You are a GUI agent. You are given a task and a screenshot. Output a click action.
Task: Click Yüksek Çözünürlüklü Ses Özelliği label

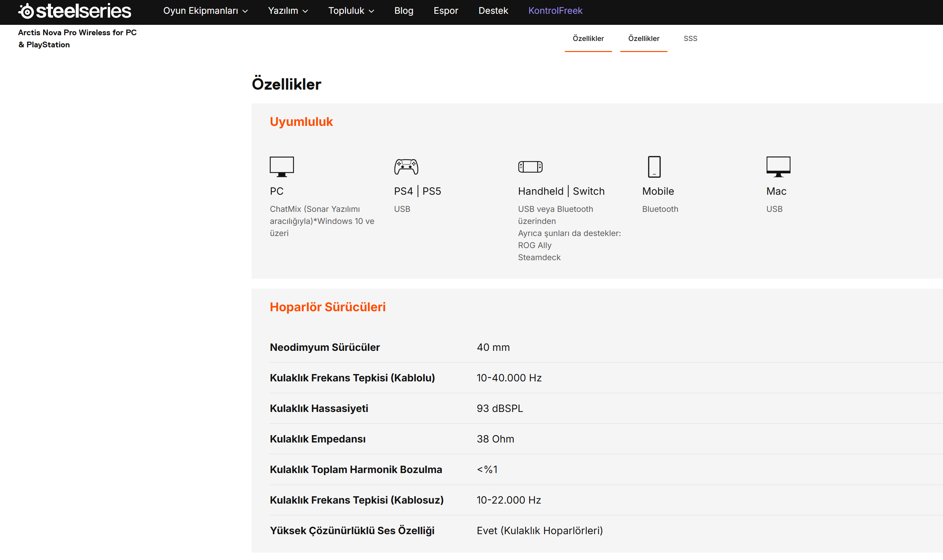coord(352,530)
